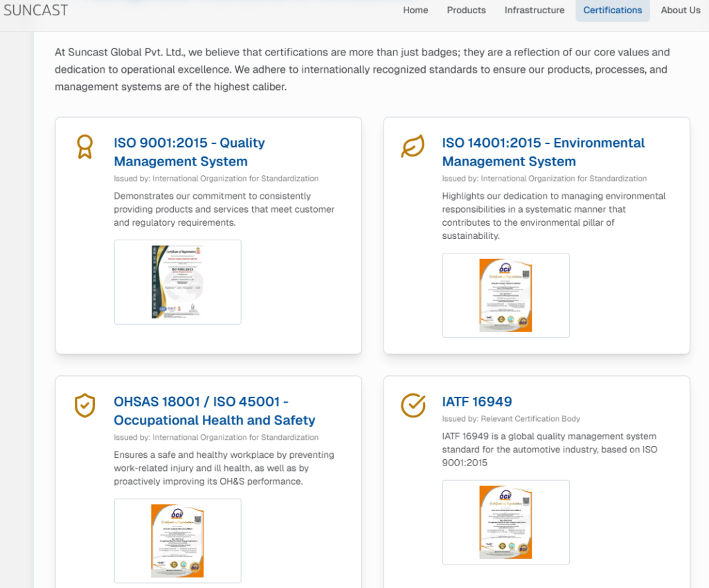
Task: Open the Home menu item
Action: 415,10
